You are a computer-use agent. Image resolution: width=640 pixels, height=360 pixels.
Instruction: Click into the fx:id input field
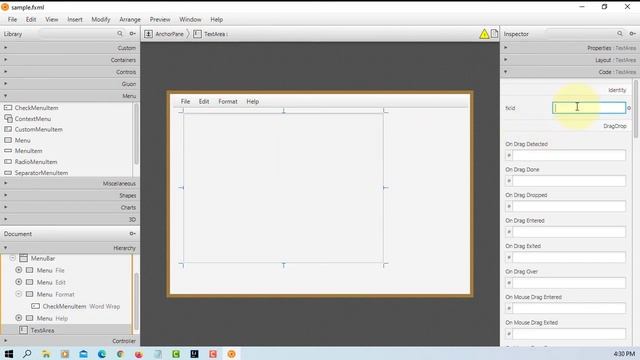point(589,108)
